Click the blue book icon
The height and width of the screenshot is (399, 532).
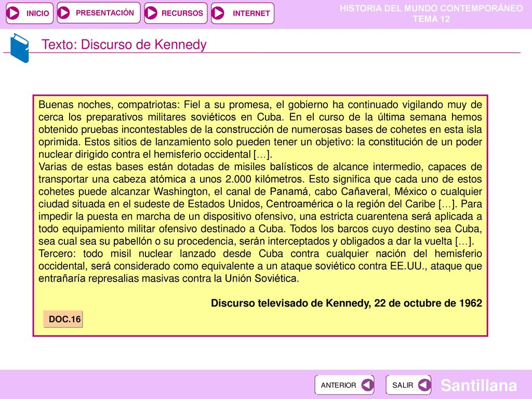click(x=19, y=48)
